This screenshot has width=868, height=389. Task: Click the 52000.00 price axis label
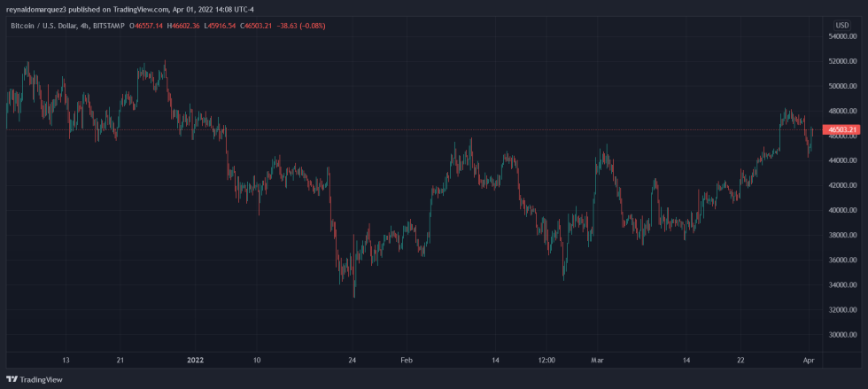(842, 61)
